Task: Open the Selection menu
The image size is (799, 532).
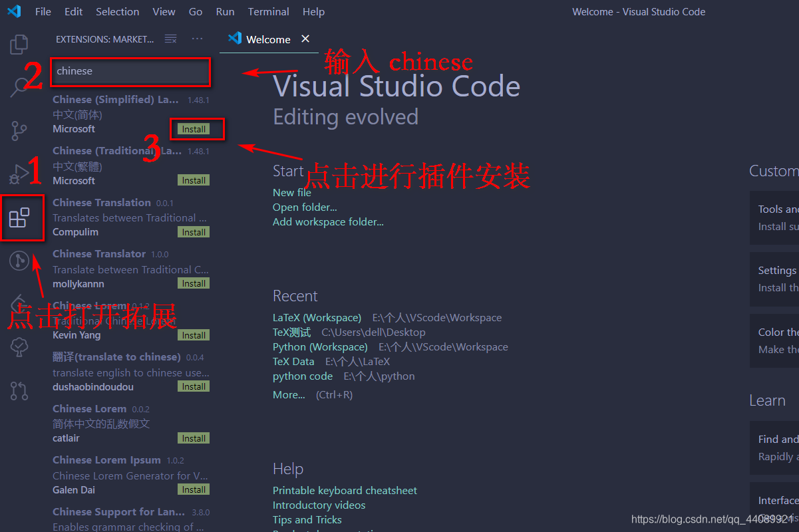Action: point(118,12)
